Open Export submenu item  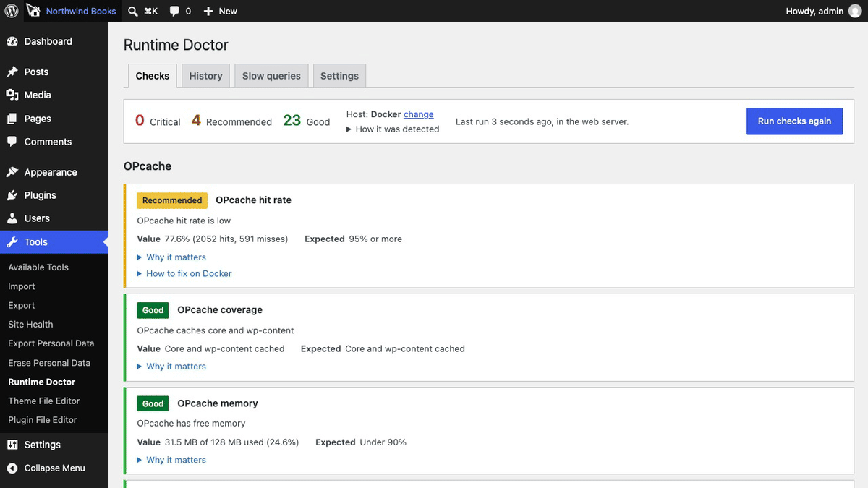[22, 305]
